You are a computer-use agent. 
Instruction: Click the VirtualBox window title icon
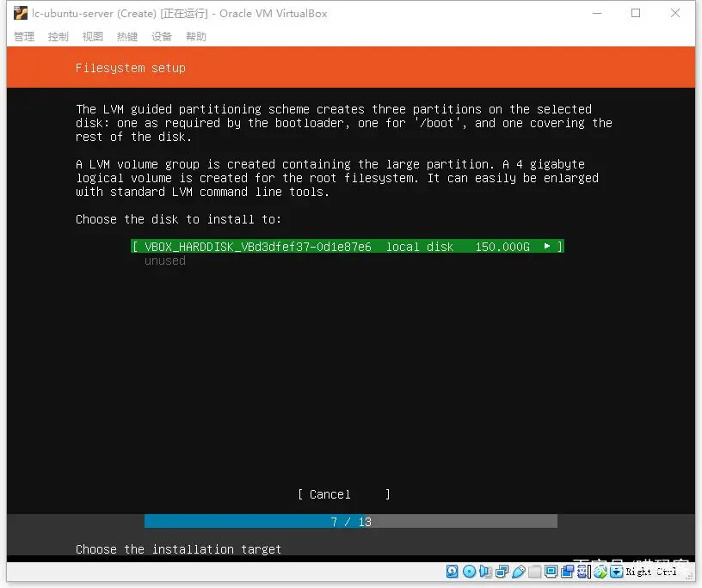20,14
